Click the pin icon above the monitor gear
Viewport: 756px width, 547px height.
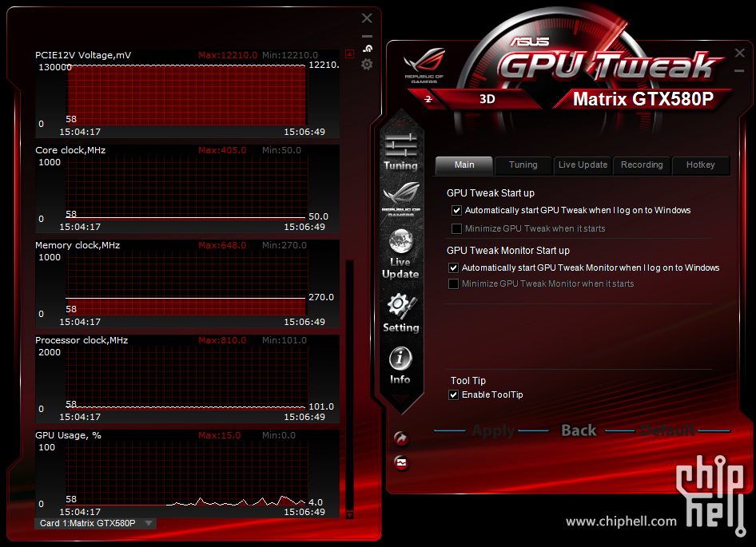click(368, 48)
